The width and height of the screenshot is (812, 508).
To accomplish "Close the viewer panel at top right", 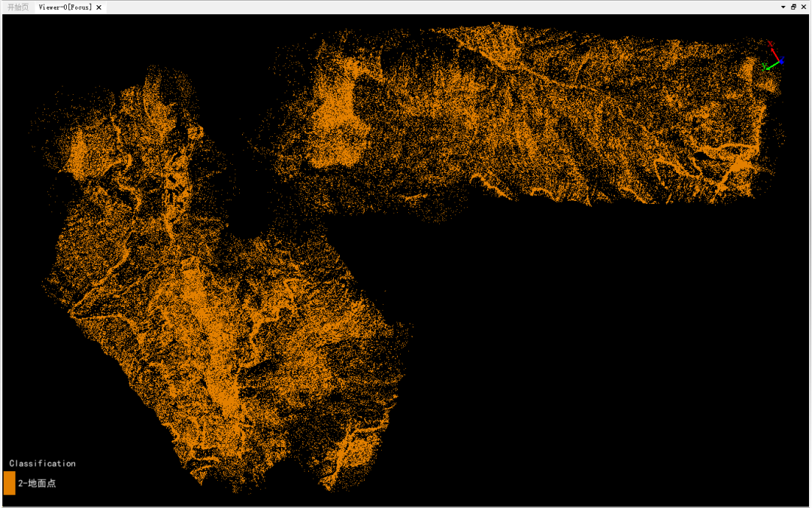I will pos(804,8).
